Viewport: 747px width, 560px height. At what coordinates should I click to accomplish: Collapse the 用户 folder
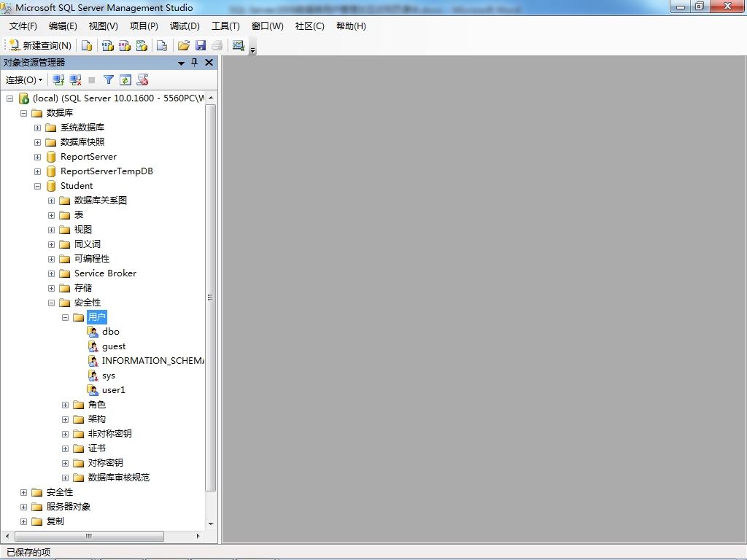(x=65, y=318)
